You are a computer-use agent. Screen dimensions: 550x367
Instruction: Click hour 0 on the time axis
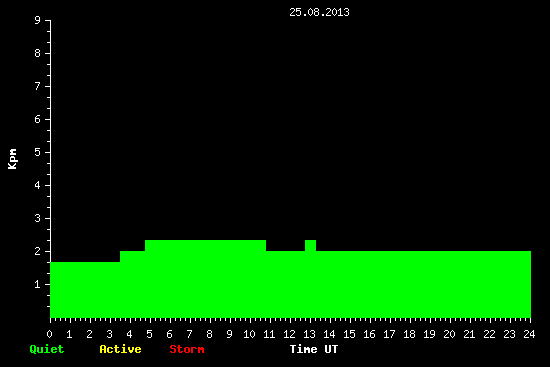click(49, 334)
